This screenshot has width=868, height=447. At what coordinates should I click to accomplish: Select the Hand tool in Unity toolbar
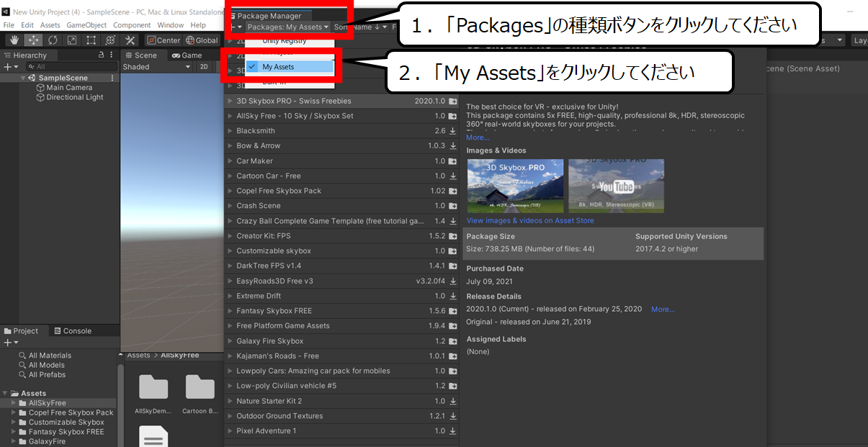[x=14, y=40]
